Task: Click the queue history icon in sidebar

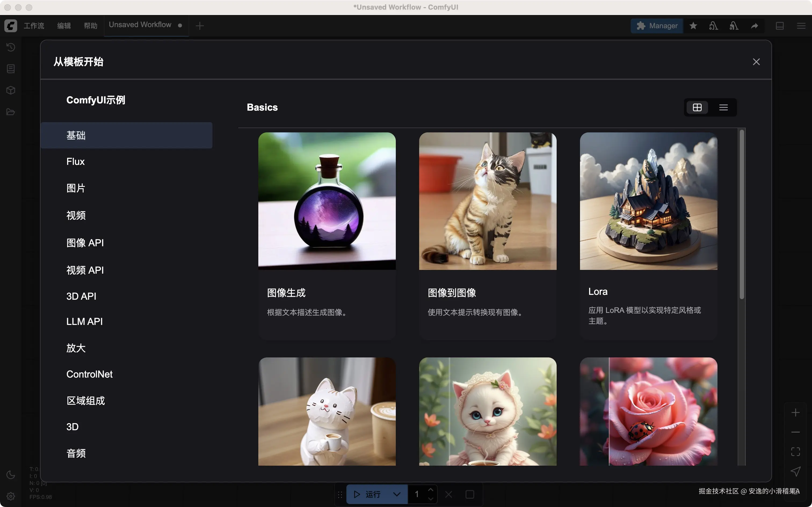Action: click(11, 47)
